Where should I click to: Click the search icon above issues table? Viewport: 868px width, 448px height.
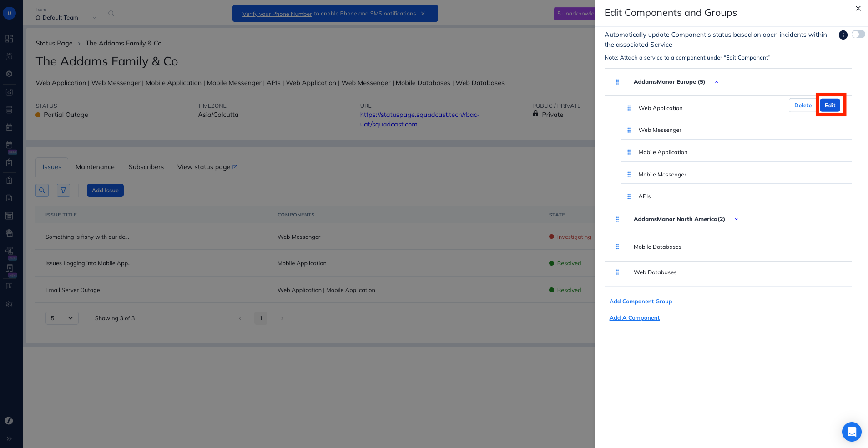pyautogui.click(x=42, y=191)
